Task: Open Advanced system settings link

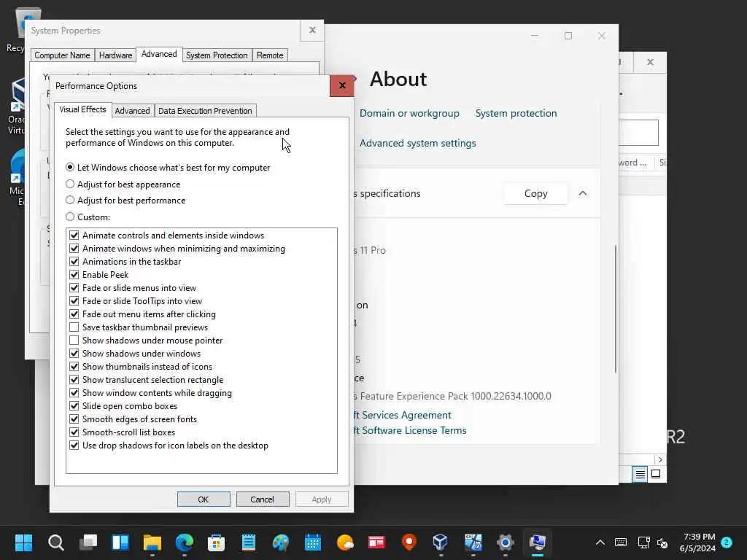Action: pyautogui.click(x=417, y=144)
